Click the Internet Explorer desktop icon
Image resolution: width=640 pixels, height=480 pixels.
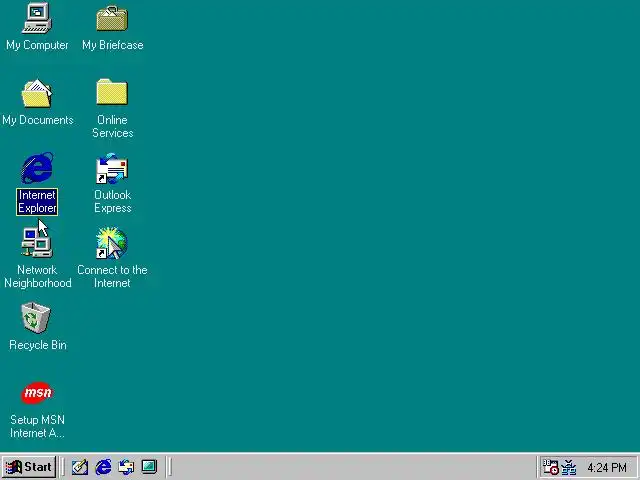click(x=37, y=168)
